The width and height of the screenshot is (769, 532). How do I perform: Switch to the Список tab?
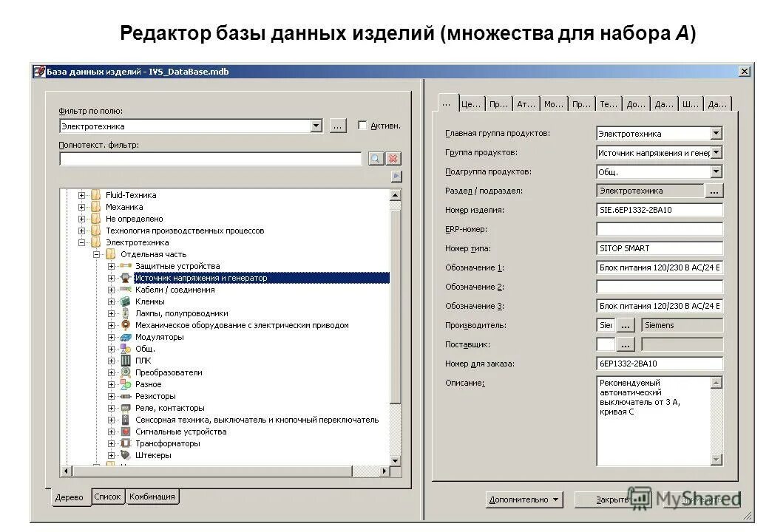[108, 497]
